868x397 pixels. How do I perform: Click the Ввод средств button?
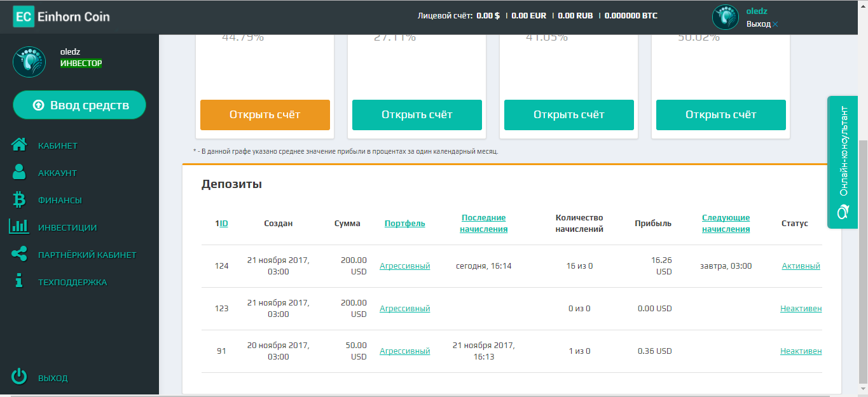[x=79, y=105]
